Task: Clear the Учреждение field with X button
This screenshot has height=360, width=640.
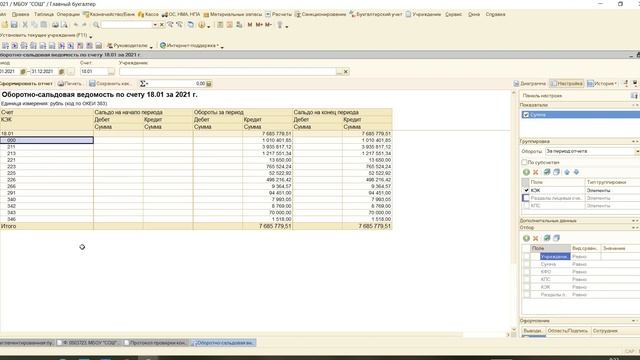Action: [x=346, y=71]
